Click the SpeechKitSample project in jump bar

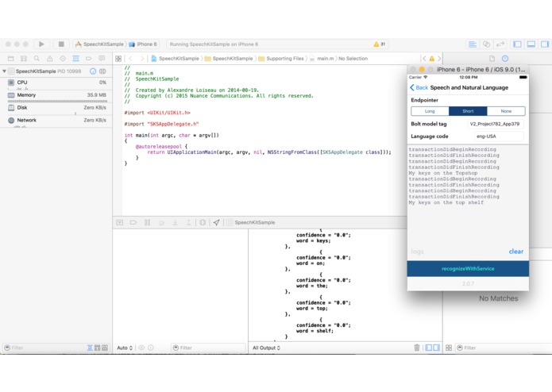coord(175,59)
